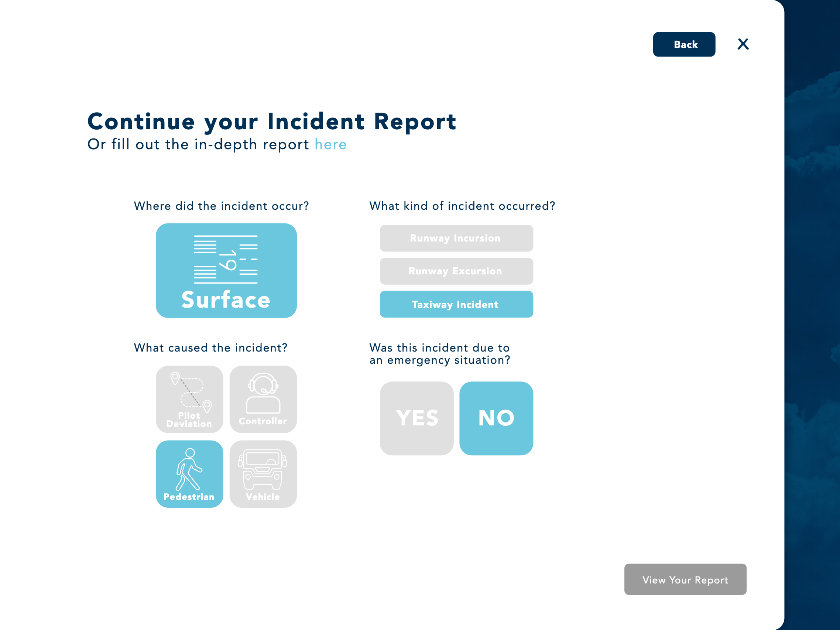
Task: Select Taxiway Incident incident type
Action: coord(456,304)
